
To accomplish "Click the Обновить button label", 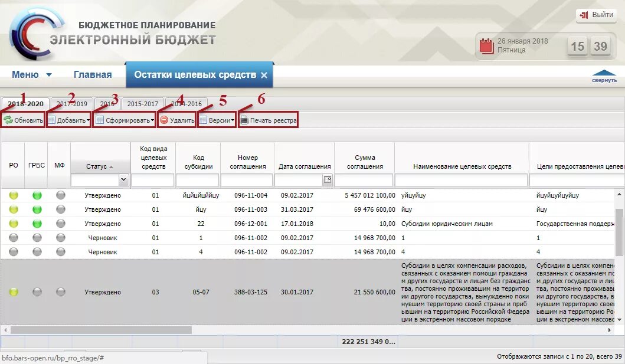I will 29,120.
